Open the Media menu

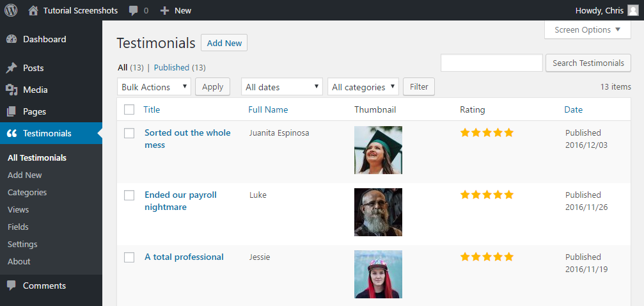tap(35, 90)
